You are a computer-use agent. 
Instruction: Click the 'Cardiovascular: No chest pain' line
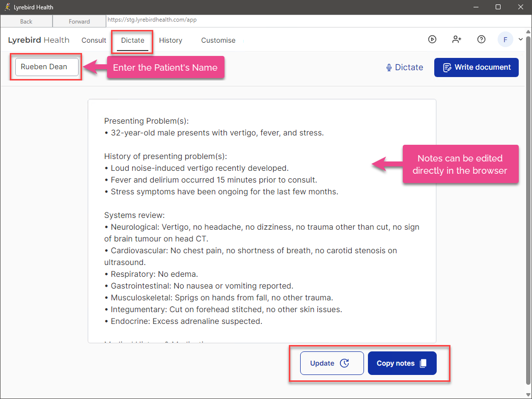251,256
